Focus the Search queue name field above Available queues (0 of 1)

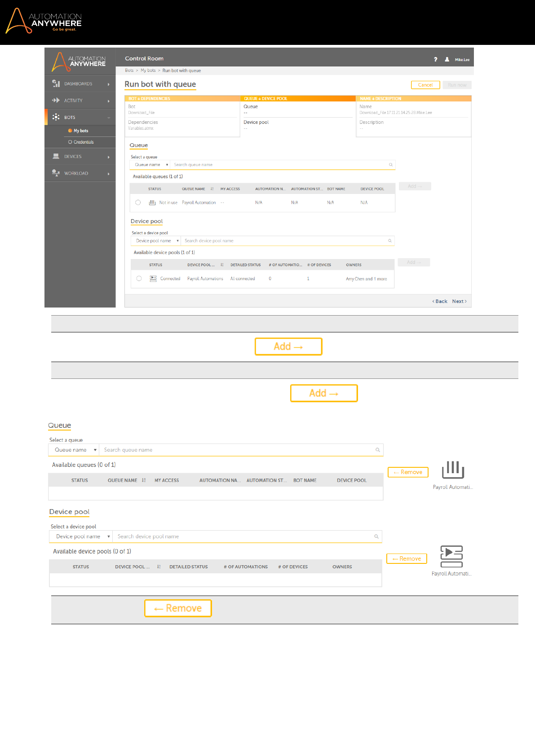click(241, 450)
